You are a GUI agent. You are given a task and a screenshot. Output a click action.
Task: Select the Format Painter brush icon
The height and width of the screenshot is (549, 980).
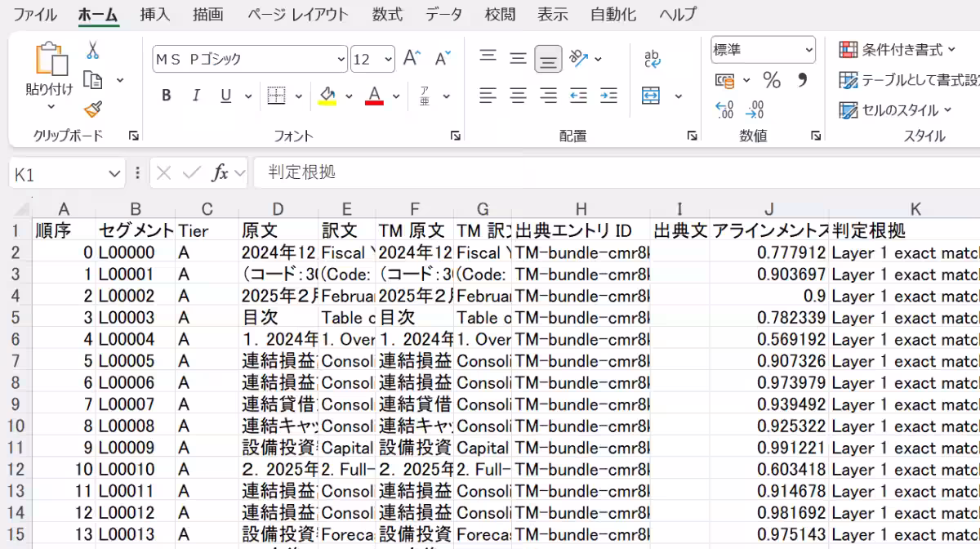pyautogui.click(x=92, y=109)
